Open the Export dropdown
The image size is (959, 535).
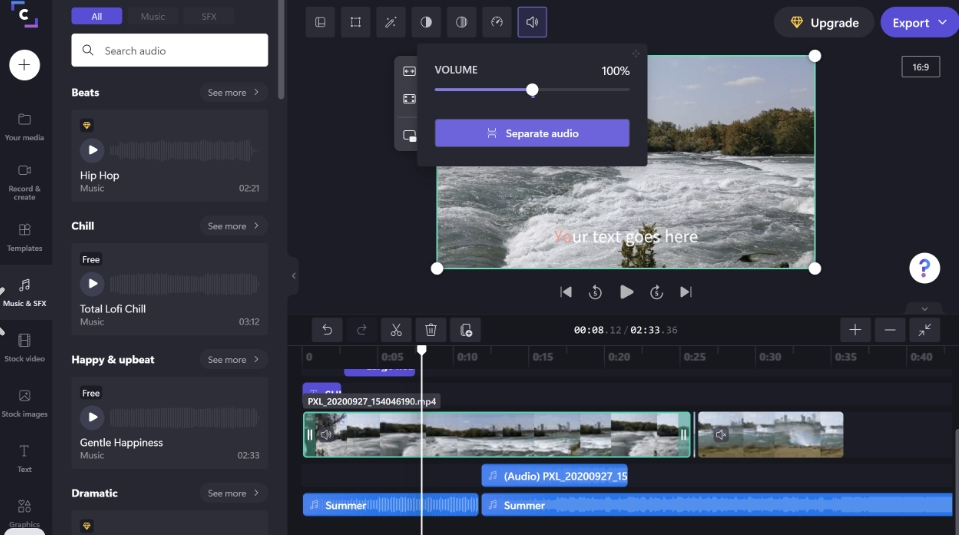tap(919, 23)
